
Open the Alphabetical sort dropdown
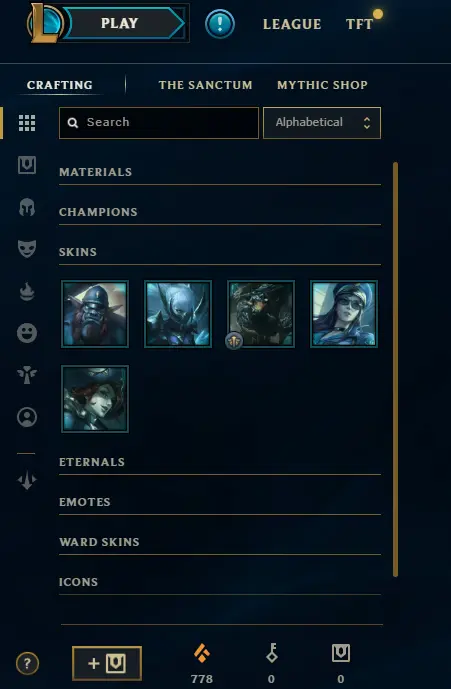tap(322, 123)
